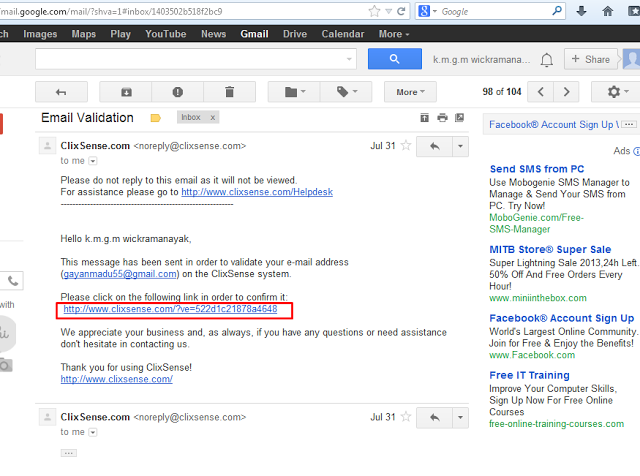The width and height of the screenshot is (640, 476).
Task: Click the phone call icon in the sidebar
Action: coord(13,281)
